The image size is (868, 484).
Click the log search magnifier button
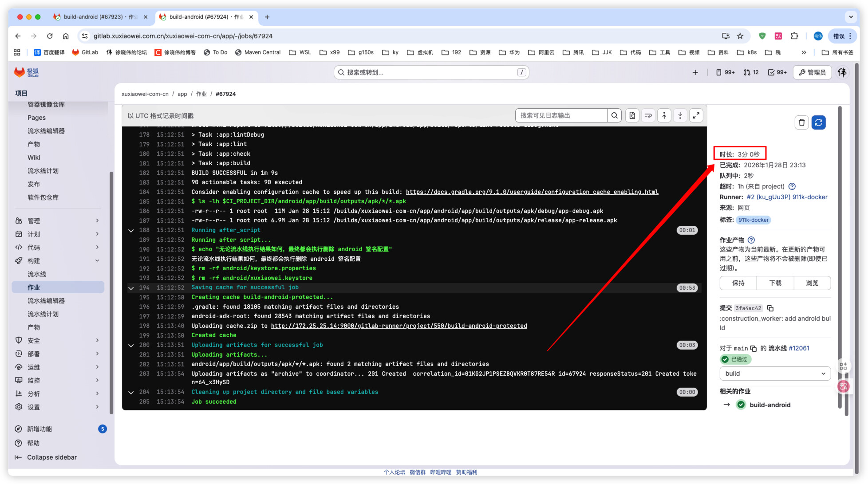(x=615, y=116)
